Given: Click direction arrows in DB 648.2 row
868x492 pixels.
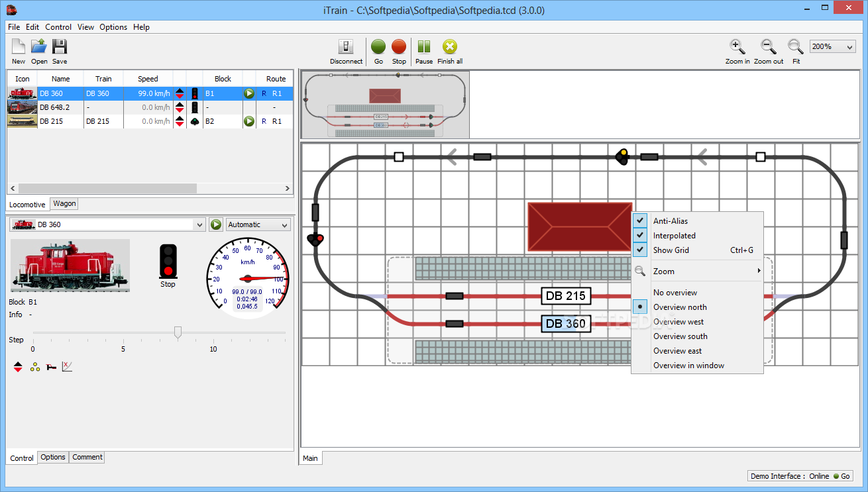Looking at the screenshot, I should point(180,107).
